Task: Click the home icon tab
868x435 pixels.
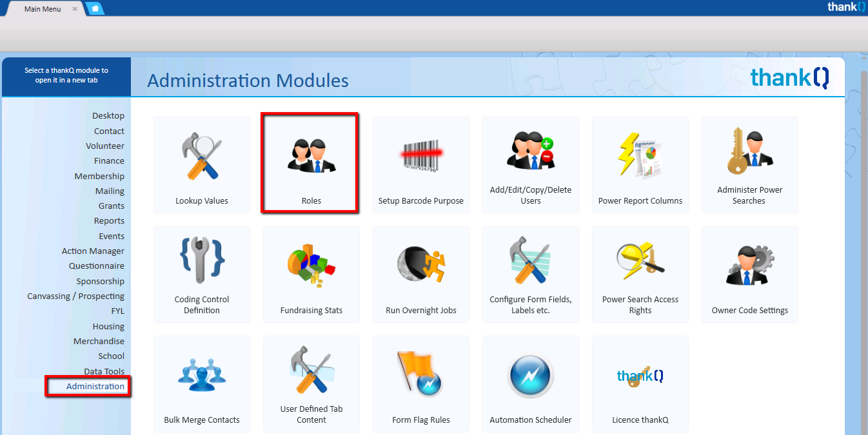Action: [95, 8]
